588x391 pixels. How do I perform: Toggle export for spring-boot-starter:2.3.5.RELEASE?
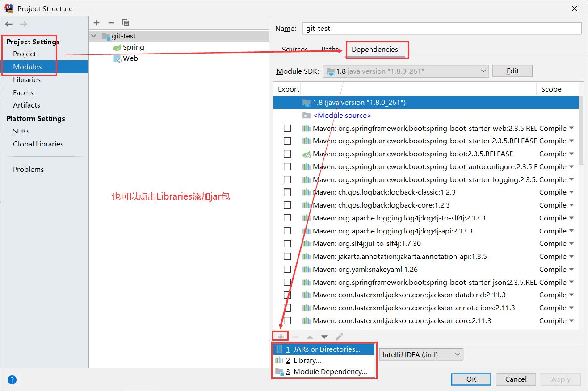[287, 141]
